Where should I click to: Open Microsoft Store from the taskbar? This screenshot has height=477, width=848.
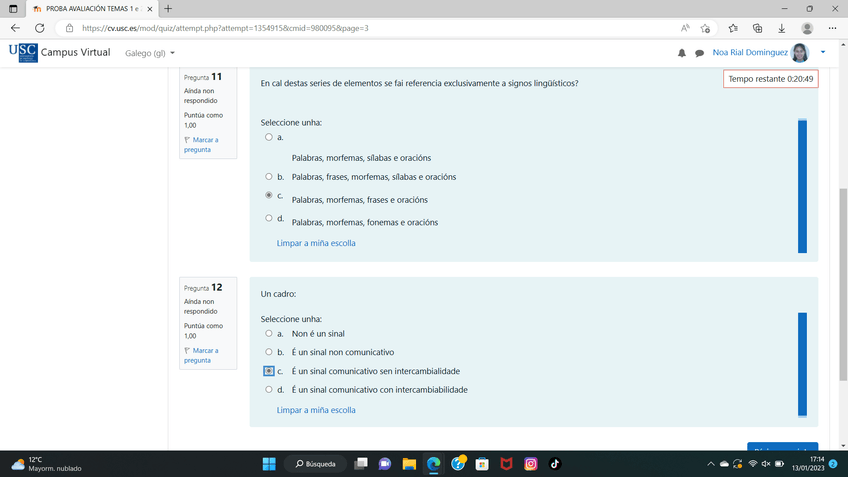point(482,464)
